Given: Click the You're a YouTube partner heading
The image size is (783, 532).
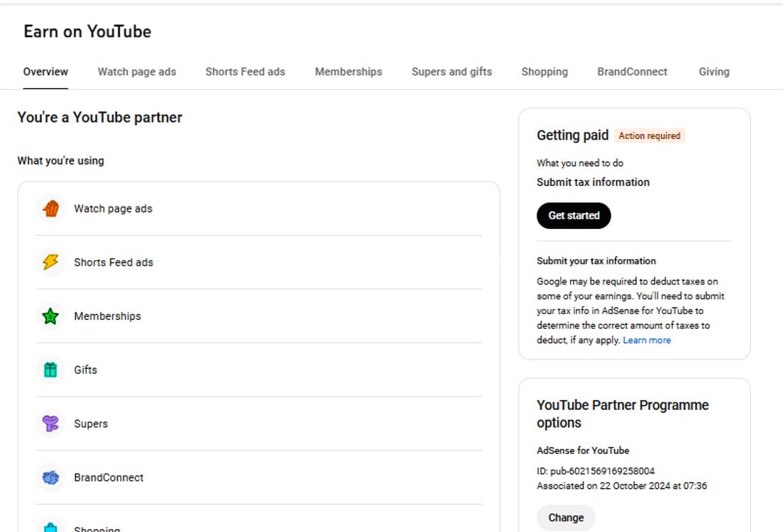Looking at the screenshot, I should (100, 117).
